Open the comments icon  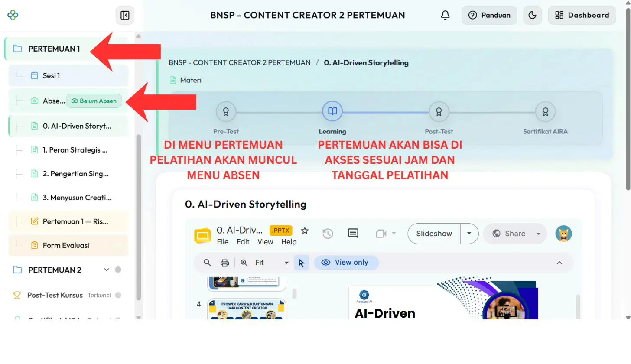pos(353,234)
